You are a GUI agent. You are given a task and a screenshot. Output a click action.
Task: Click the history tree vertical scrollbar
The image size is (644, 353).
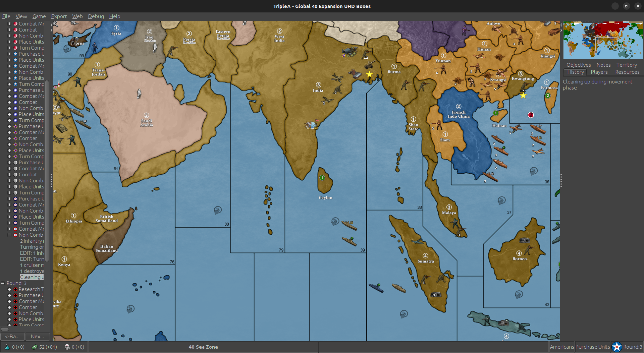click(47, 171)
